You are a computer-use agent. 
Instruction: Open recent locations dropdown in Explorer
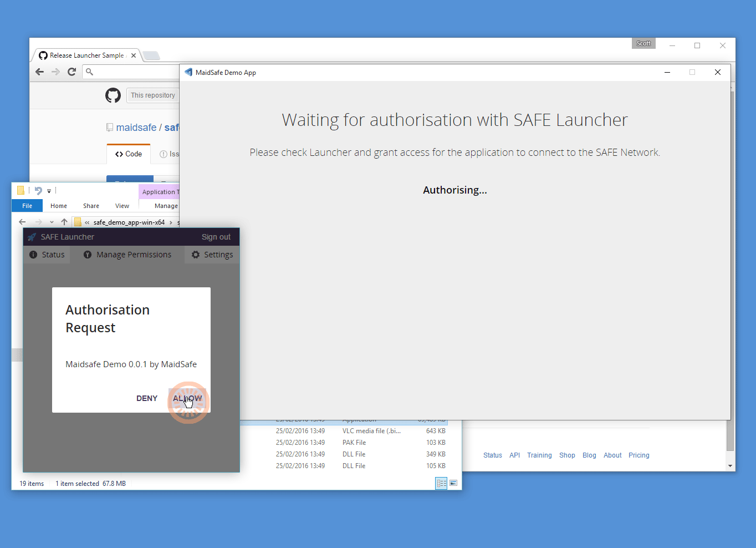click(x=52, y=222)
